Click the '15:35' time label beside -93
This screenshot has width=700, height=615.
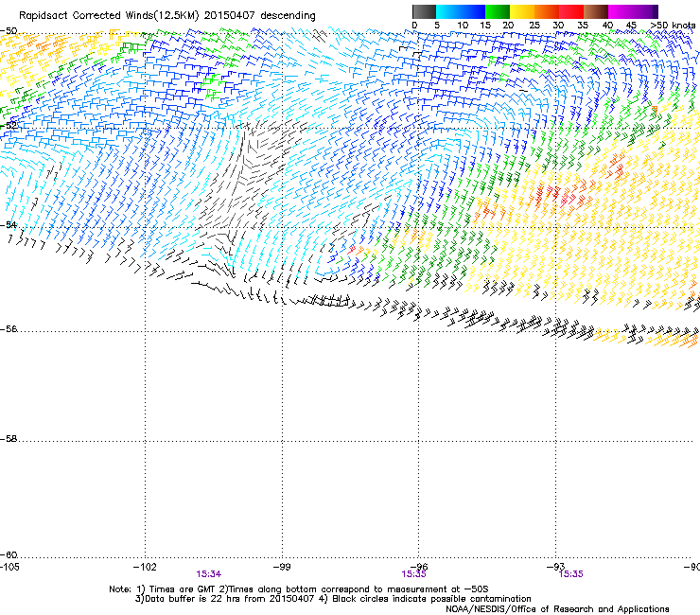click(x=571, y=574)
